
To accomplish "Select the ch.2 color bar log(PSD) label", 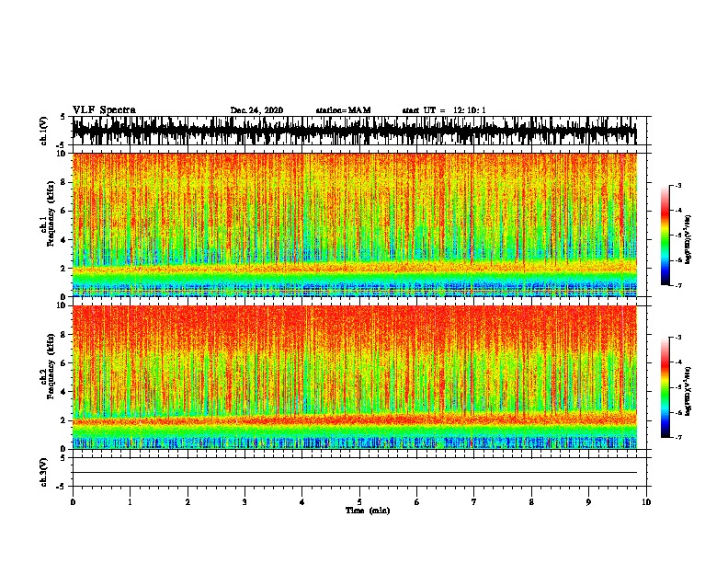I will (x=688, y=391).
